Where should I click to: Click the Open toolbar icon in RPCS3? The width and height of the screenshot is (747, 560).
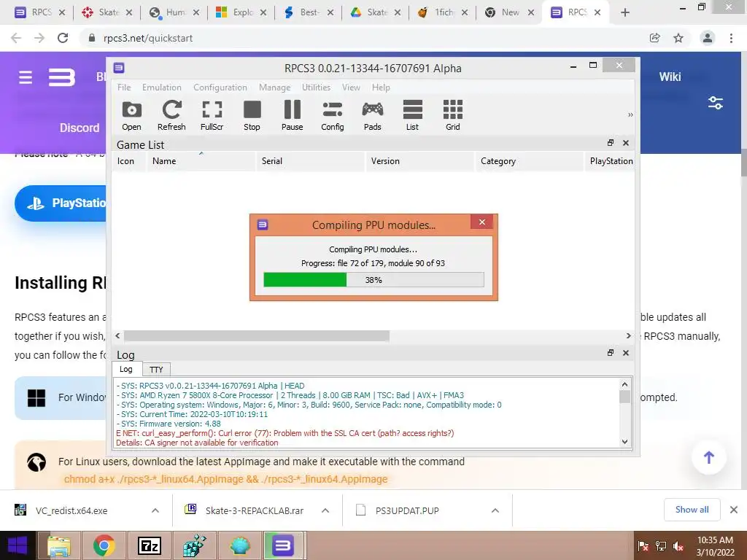pyautogui.click(x=131, y=116)
